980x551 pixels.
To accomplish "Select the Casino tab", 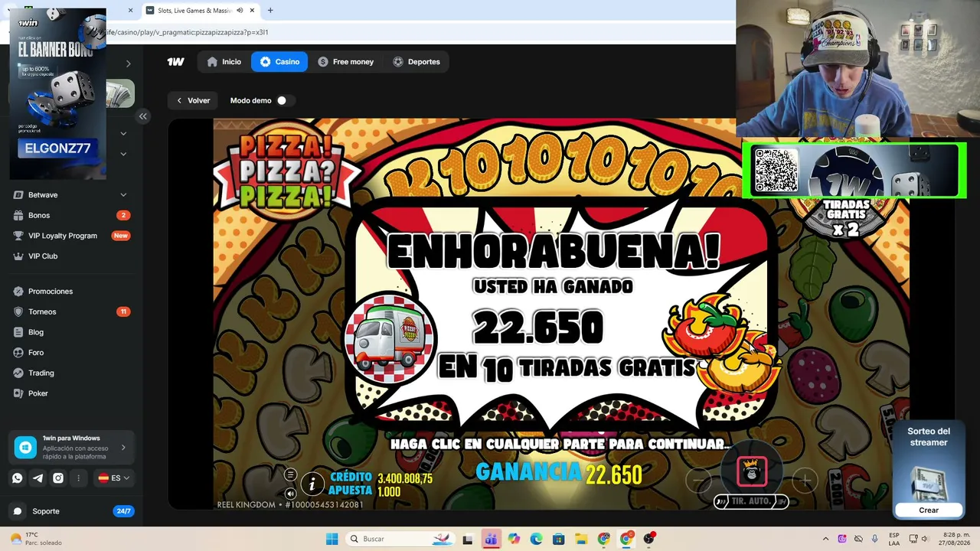I will 279,62.
